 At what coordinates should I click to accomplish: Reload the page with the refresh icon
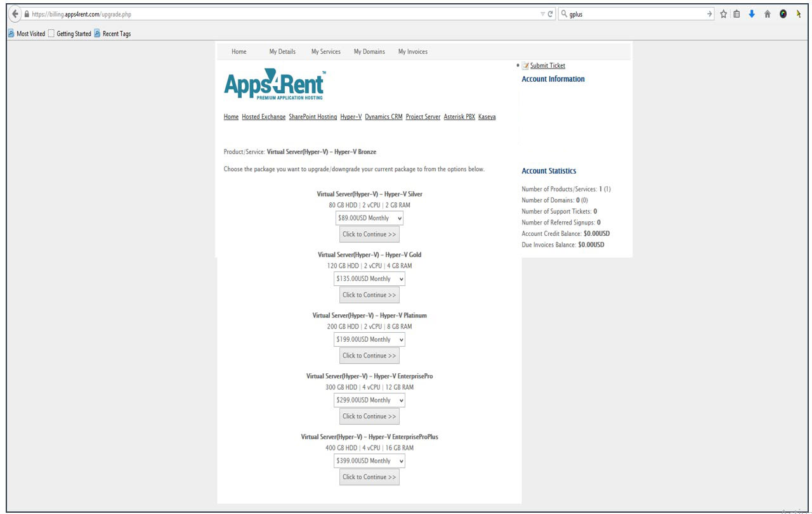coord(551,14)
